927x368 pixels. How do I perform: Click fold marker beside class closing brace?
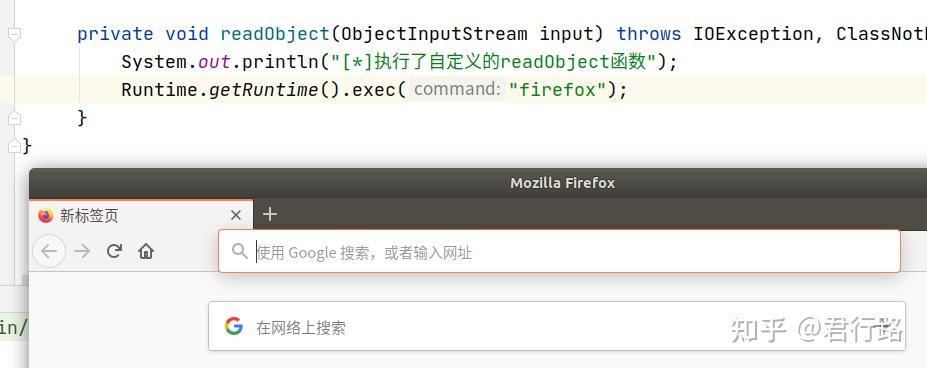[x=15, y=146]
